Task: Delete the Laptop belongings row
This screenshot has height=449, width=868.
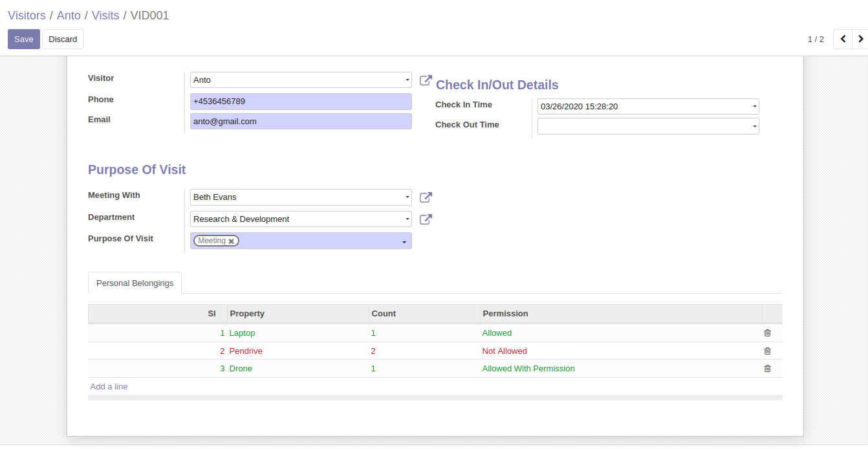Action: (x=768, y=333)
